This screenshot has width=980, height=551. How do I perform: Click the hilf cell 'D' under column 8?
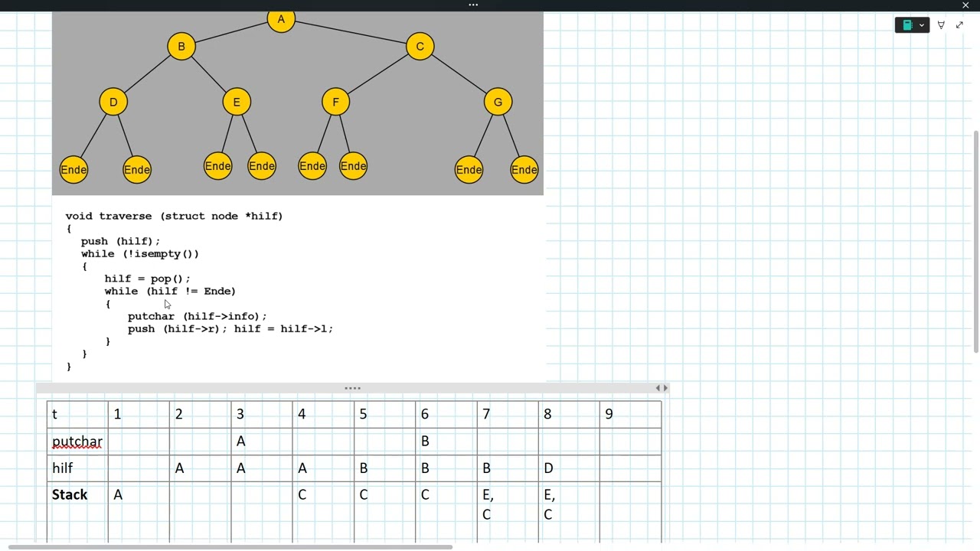(569, 468)
